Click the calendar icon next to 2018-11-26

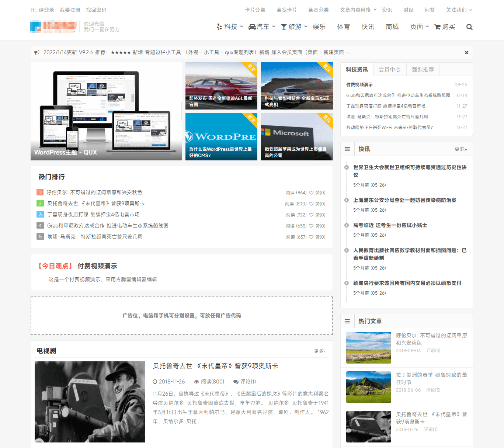(155, 381)
